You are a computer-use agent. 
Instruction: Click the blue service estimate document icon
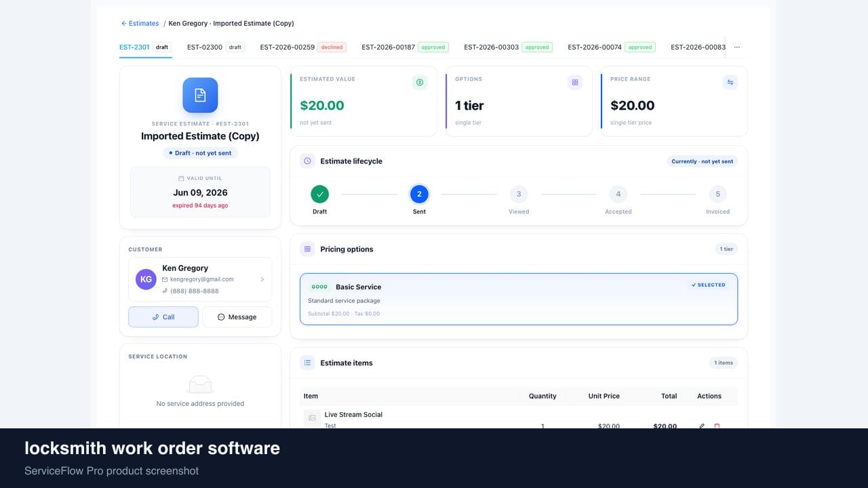(200, 95)
